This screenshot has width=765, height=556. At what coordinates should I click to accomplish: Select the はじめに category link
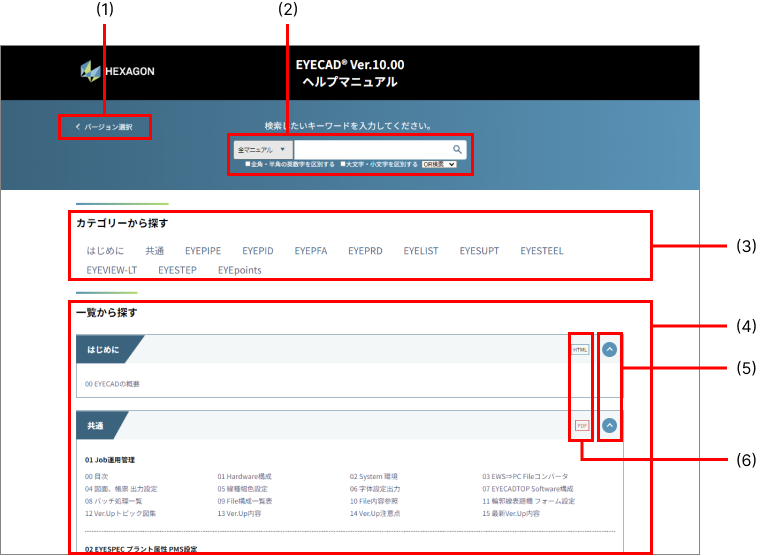point(105,251)
